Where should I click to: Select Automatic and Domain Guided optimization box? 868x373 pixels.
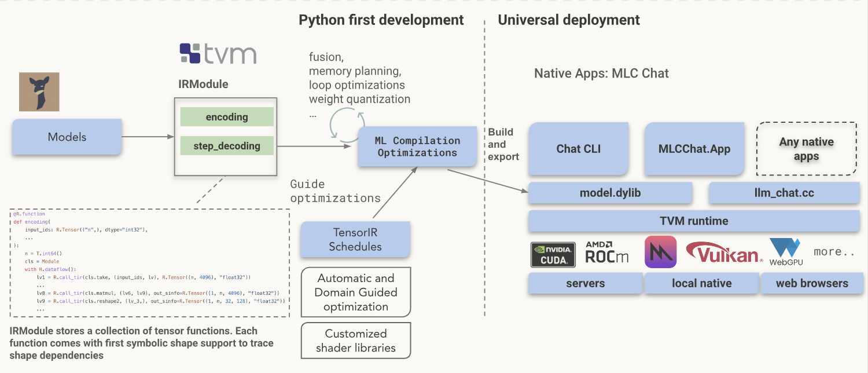pos(355,292)
